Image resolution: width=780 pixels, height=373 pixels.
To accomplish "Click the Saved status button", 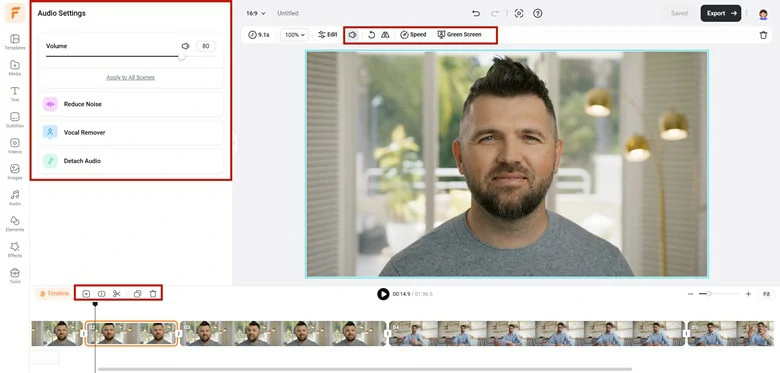I will tap(679, 13).
